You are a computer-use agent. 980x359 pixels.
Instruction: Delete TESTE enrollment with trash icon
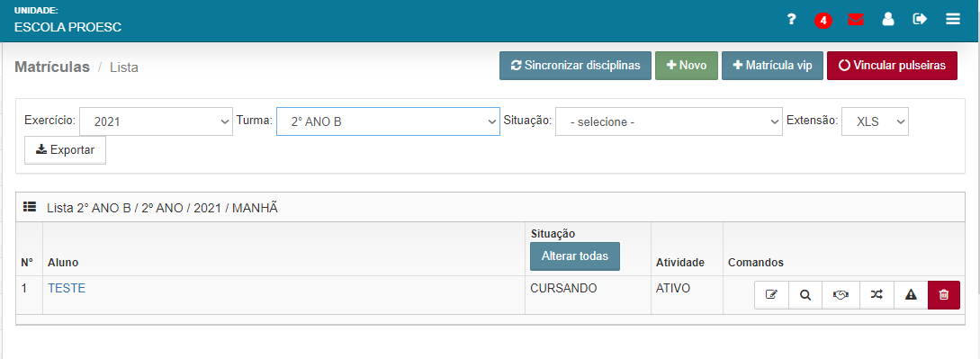coord(944,295)
